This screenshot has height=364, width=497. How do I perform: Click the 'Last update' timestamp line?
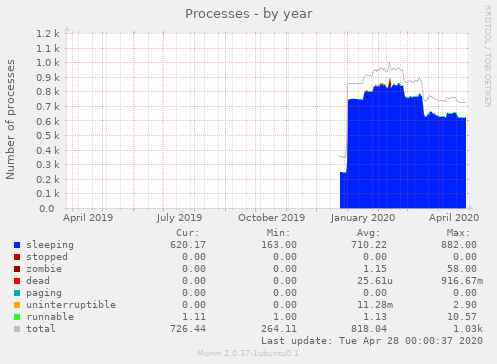pyautogui.click(x=372, y=341)
